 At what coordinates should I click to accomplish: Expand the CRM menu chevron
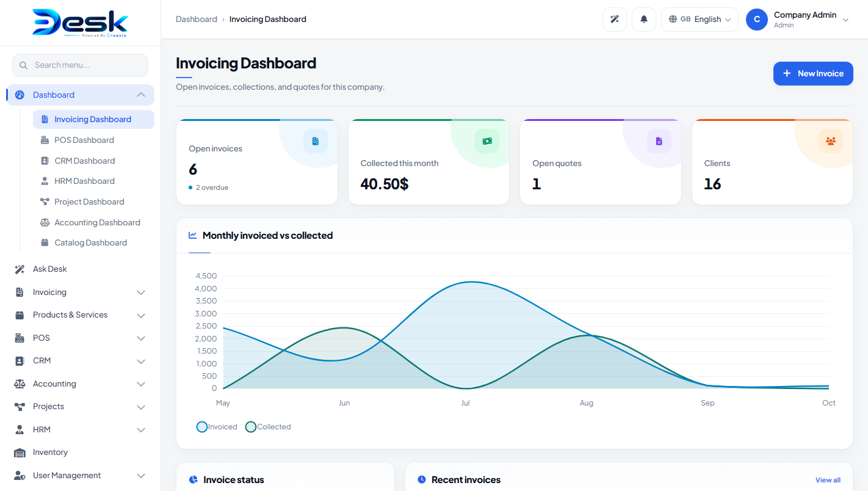click(141, 361)
